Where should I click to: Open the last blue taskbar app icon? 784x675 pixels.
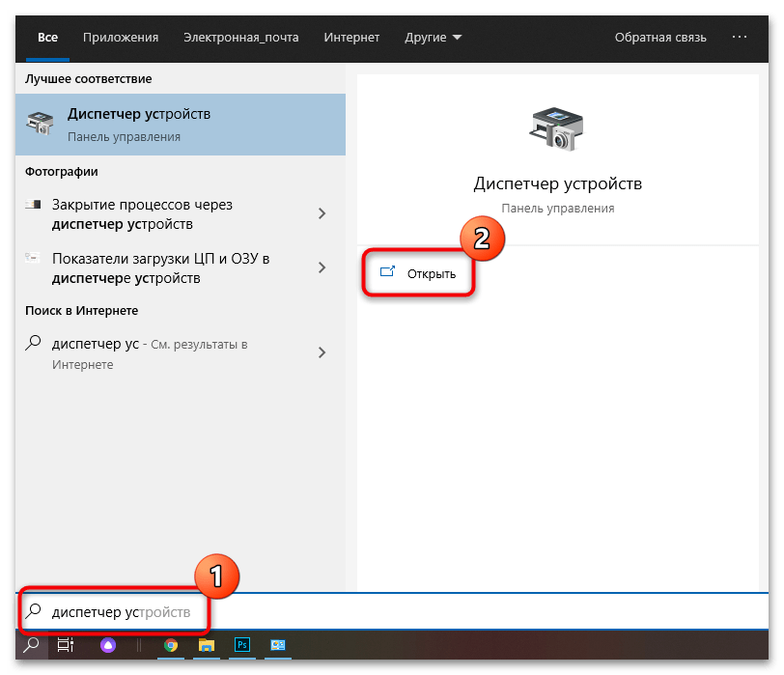click(x=278, y=645)
